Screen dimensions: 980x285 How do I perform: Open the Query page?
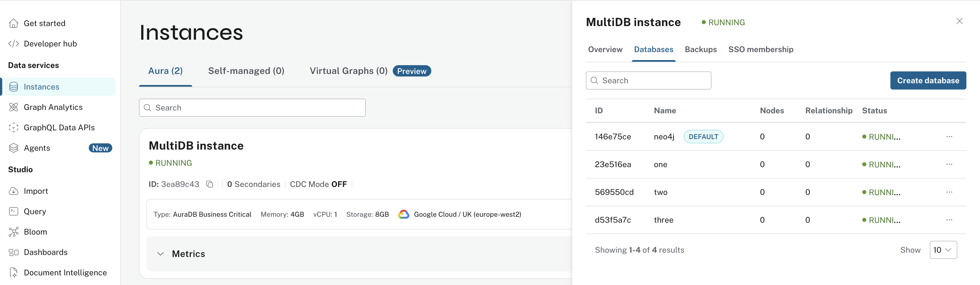[35, 211]
